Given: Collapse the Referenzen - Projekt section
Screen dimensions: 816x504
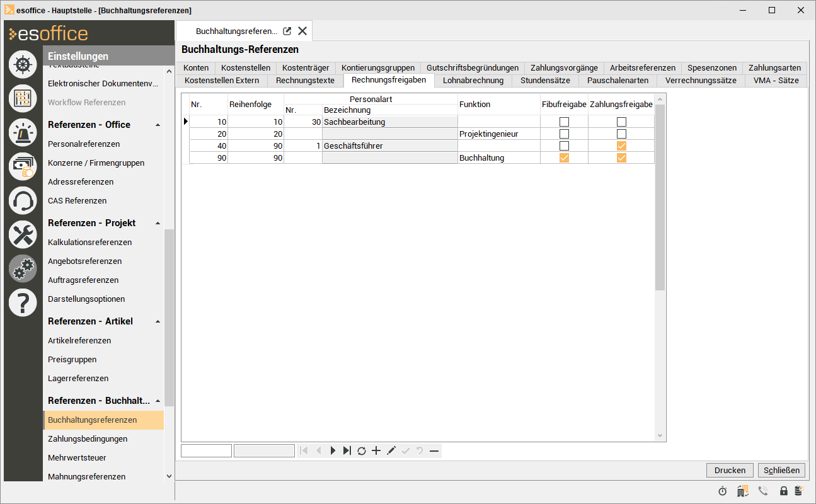Looking at the screenshot, I should (158, 223).
